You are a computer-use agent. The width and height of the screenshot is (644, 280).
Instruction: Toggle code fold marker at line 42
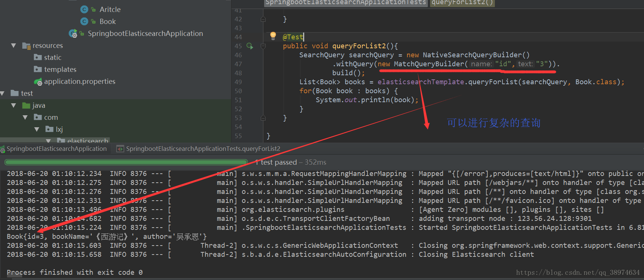point(263,19)
